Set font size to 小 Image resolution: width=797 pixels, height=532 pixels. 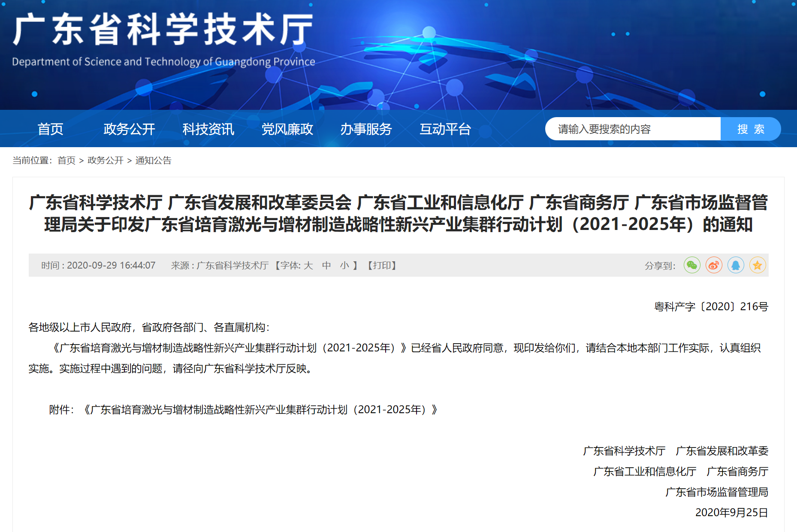(344, 266)
